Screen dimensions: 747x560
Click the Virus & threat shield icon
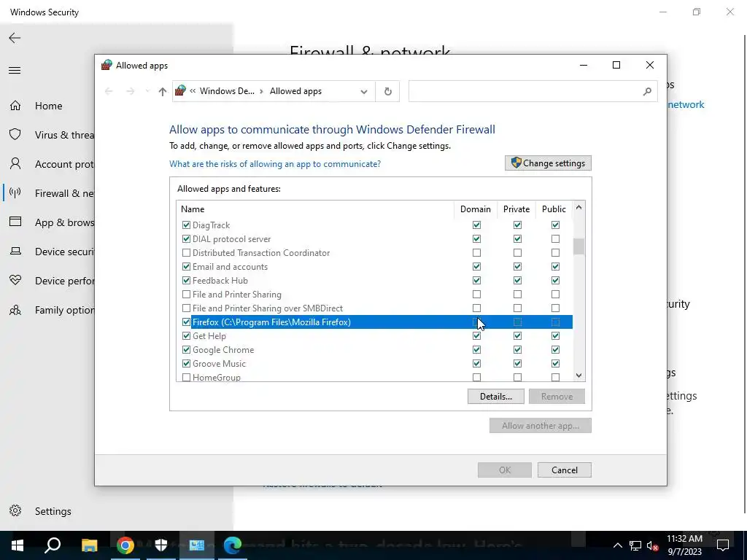(15, 134)
